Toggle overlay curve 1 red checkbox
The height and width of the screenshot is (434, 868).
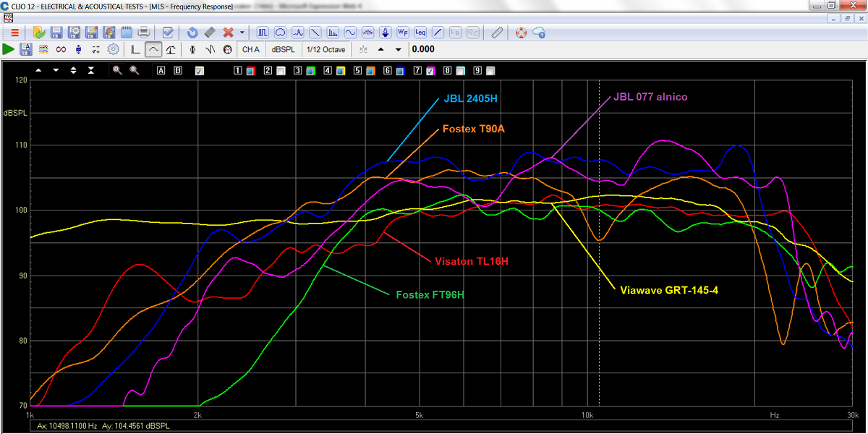pos(250,71)
